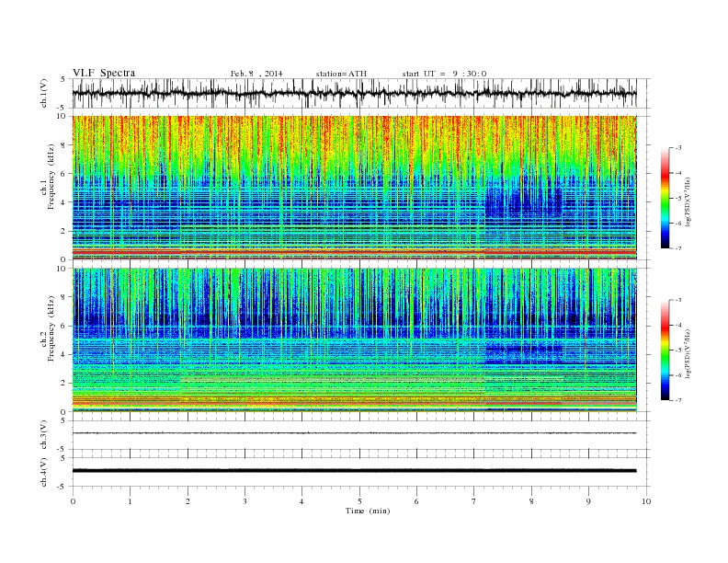Click the ch.2 PSD color scale bar
728x563 pixels.
point(665,350)
